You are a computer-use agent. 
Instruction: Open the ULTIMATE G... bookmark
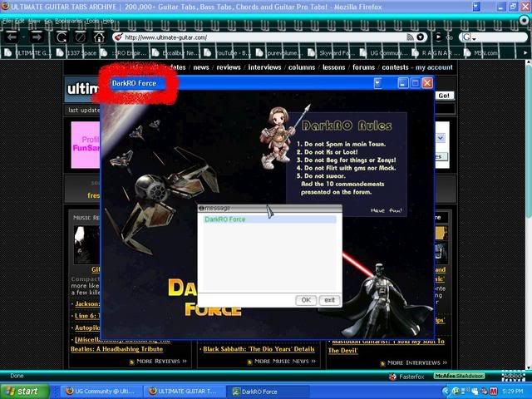[27, 53]
